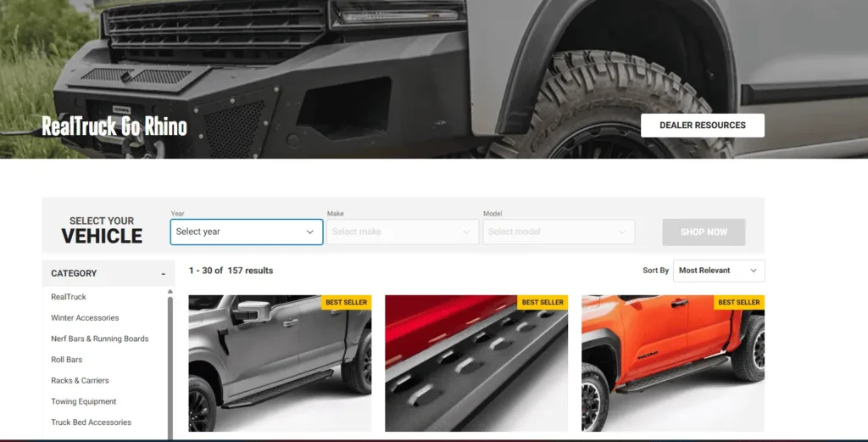Open the Select model dropdown

pyautogui.click(x=559, y=232)
